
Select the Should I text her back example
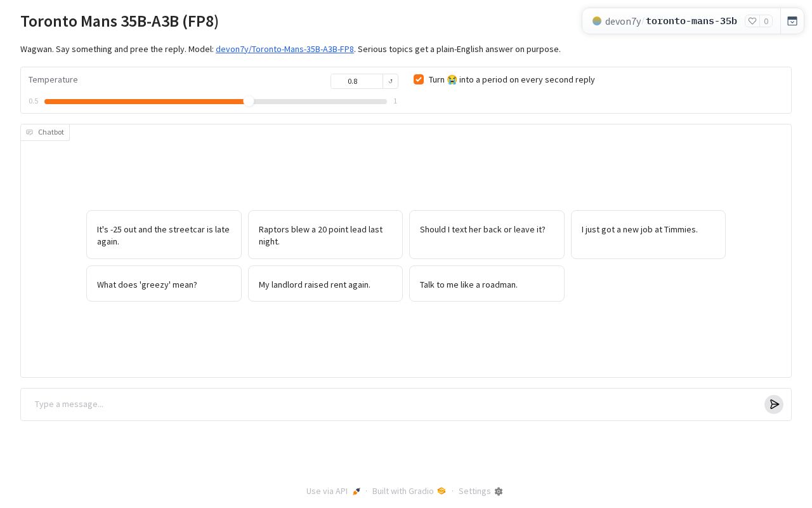tap(487, 235)
